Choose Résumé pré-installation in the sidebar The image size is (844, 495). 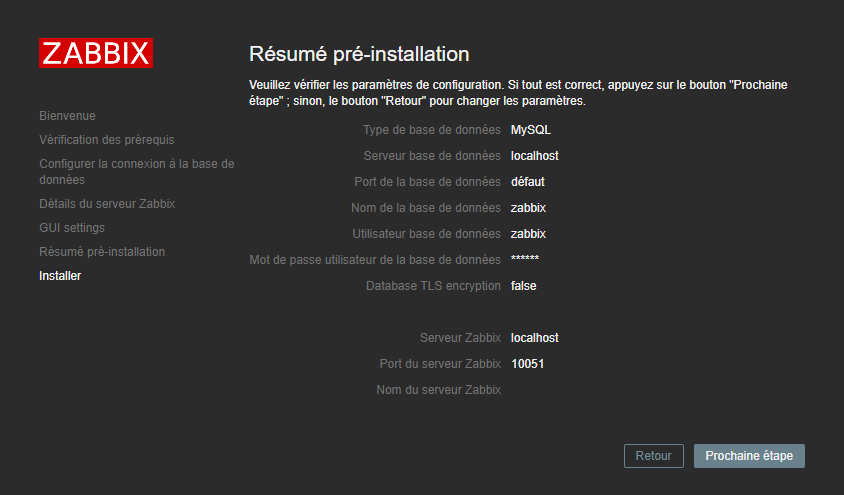[102, 252]
